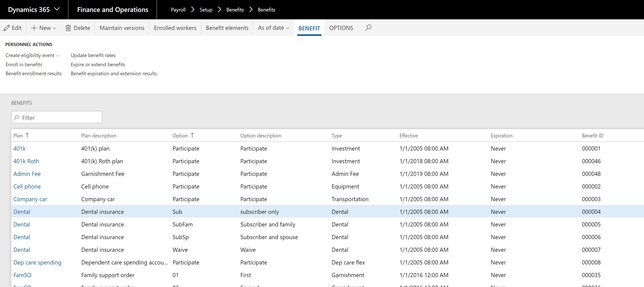The image size is (644, 287).
Task: Expand the Dynamics 365 app switcher chevron
Action: 57,9
